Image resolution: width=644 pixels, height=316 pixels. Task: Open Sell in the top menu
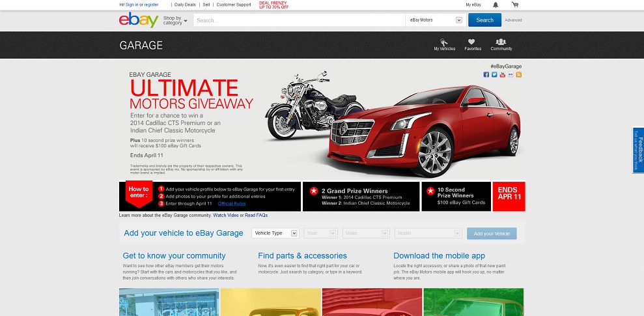click(x=206, y=5)
